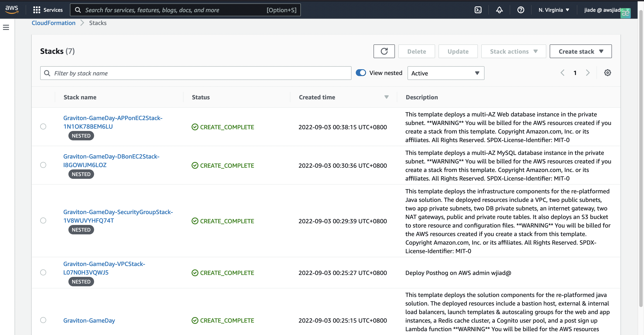View notifications bell
Viewport: 644px width, 335px height.
tap(499, 10)
